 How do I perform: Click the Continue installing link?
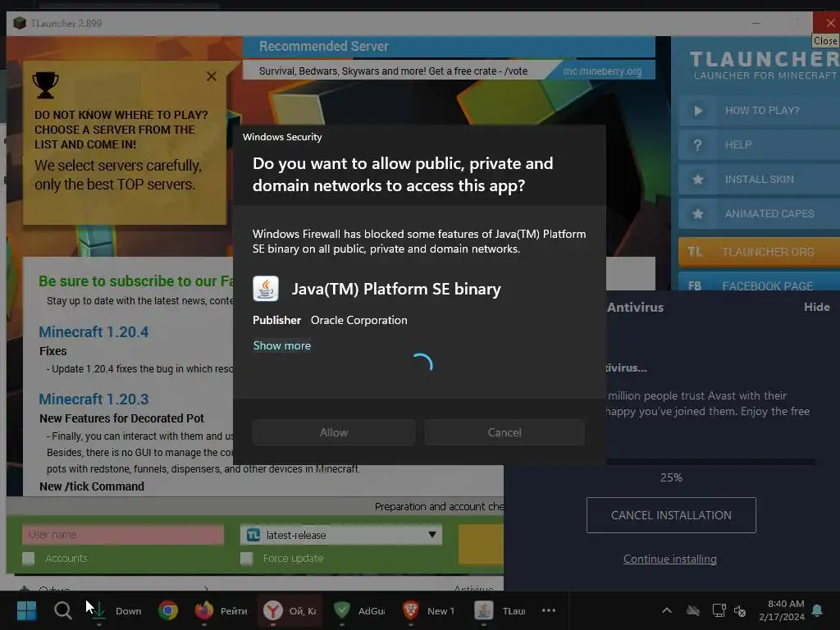669,559
